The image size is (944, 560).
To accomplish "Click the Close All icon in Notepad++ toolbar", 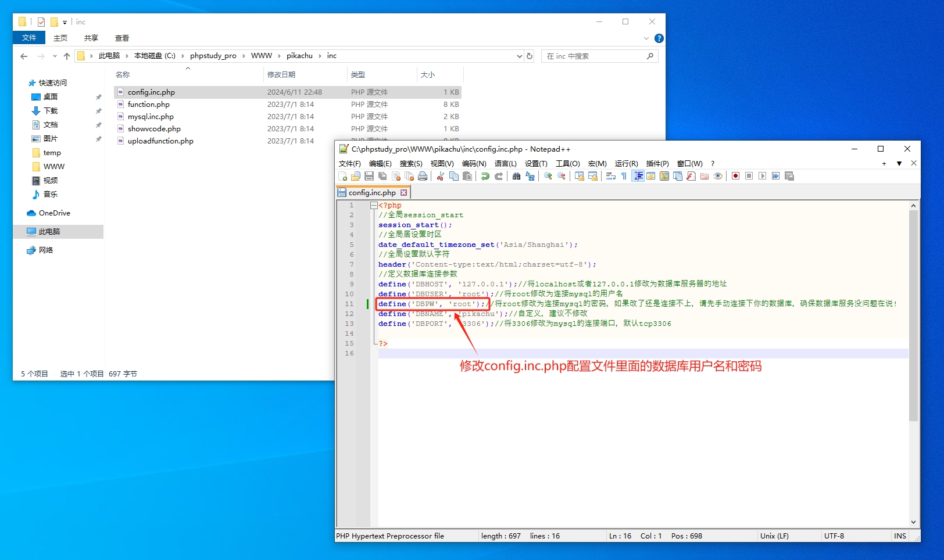I will pos(409,176).
